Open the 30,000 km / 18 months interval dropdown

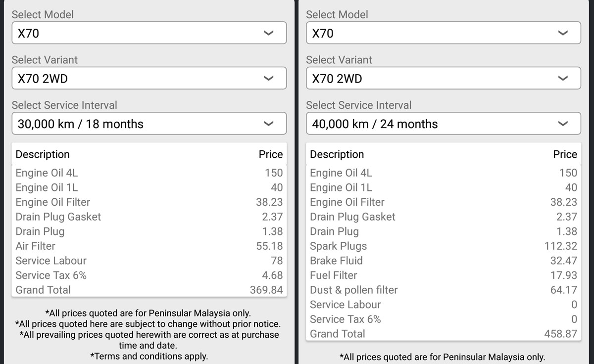(148, 124)
